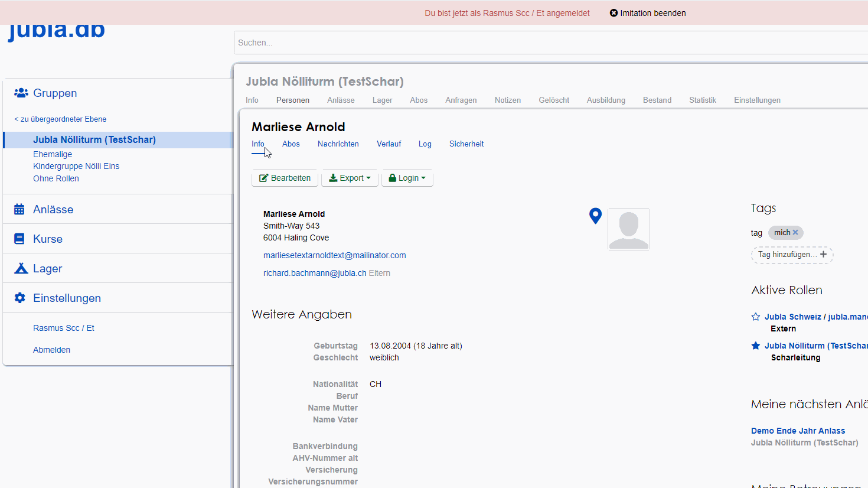Image resolution: width=868 pixels, height=488 pixels.
Task: Click the profile avatar placeholder image
Action: [x=629, y=229]
